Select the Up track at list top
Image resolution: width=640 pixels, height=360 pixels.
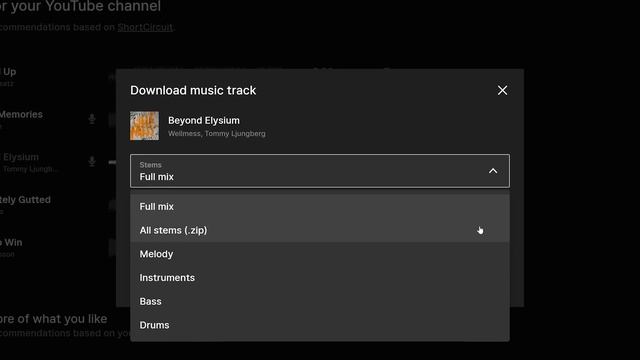pyautogui.click(x=9, y=72)
